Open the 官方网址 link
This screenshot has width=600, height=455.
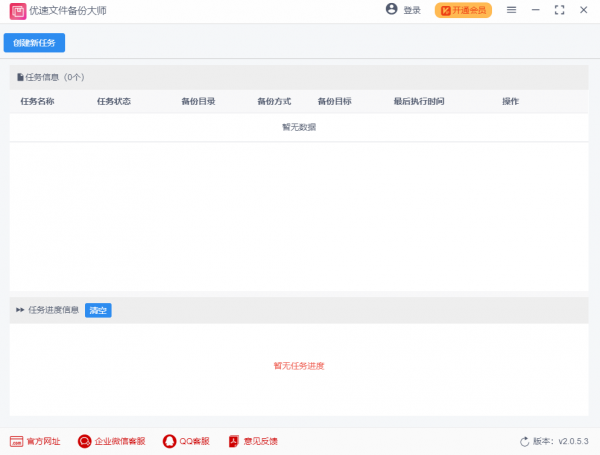(43, 441)
